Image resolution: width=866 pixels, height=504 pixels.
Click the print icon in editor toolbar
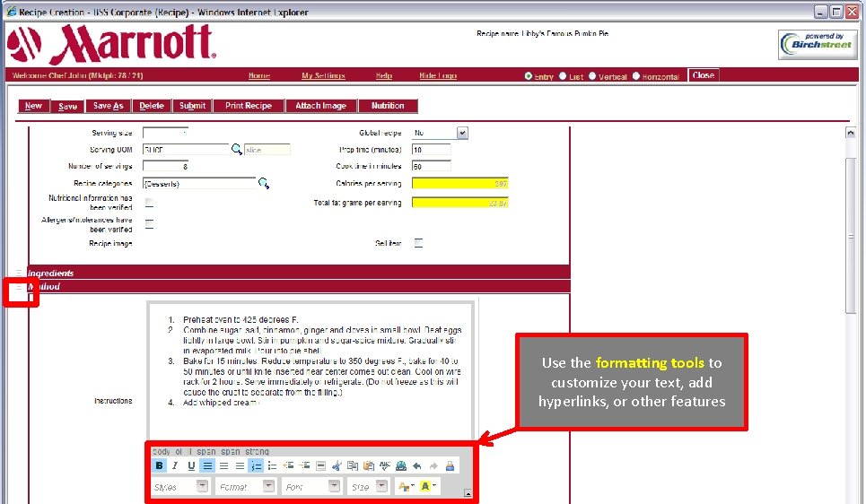click(x=450, y=466)
